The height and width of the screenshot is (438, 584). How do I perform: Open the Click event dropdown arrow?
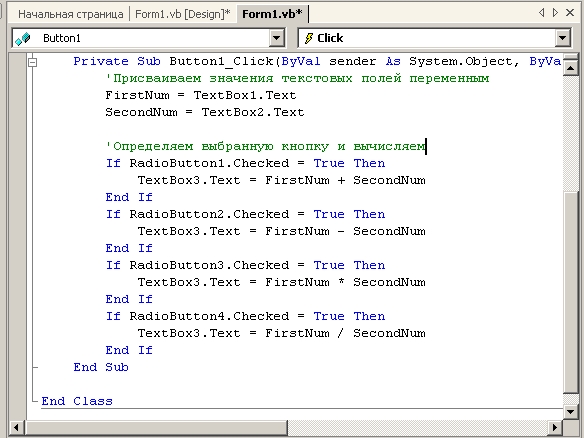tap(562, 38)
